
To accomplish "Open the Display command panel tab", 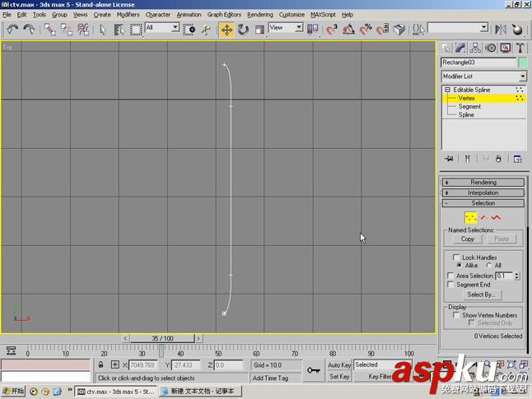I will pyautogui.click(x=506, y=48).
